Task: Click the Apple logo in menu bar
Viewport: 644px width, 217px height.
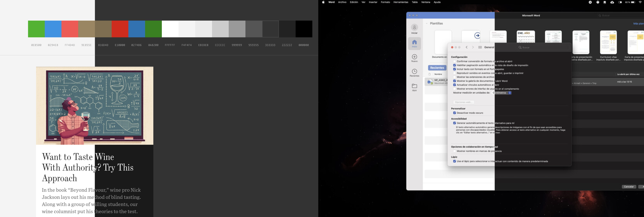Action: [x=323, y=2]
